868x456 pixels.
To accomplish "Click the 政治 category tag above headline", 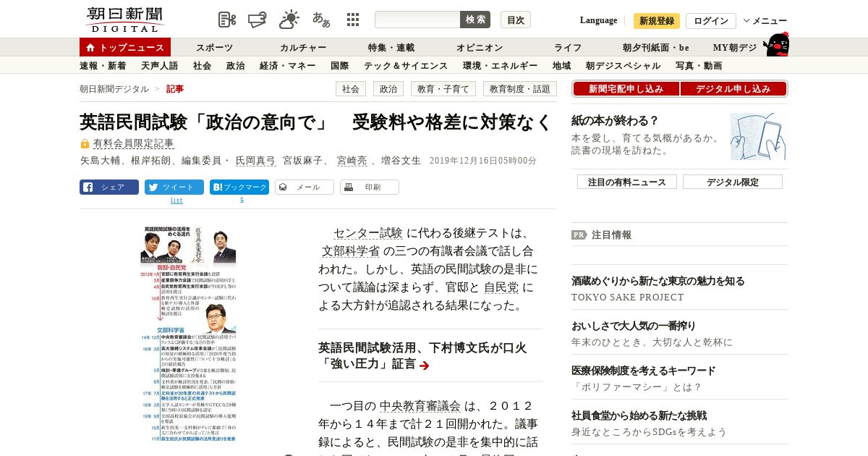I will [388, 89].
